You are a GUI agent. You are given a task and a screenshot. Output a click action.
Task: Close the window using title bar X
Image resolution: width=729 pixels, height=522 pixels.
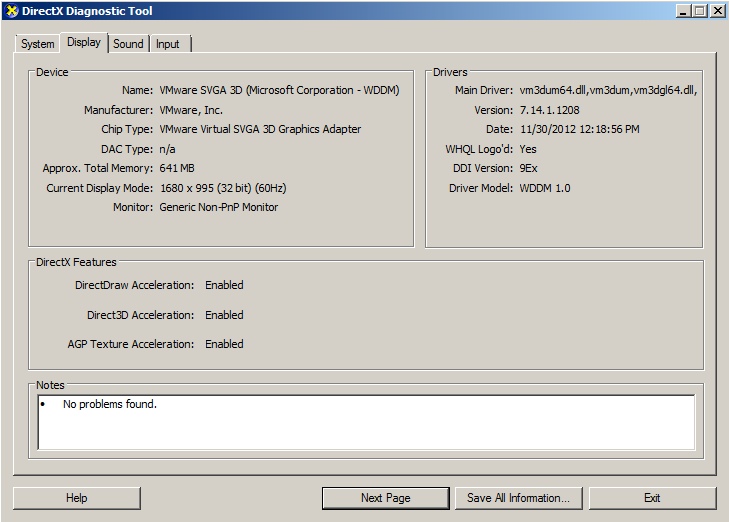(717, 11)
